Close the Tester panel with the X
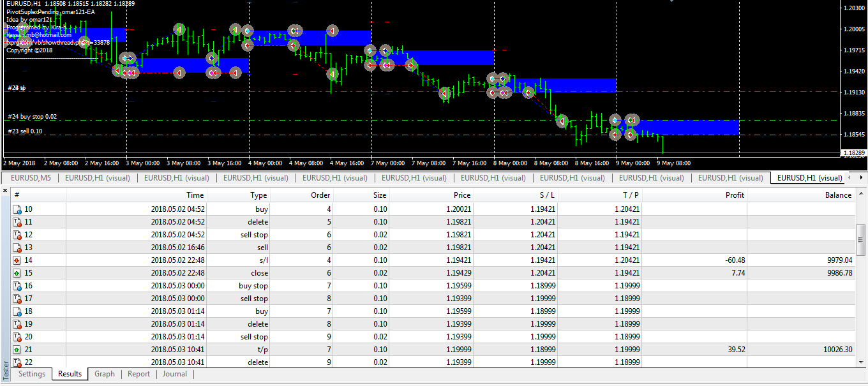 pos(5,190)
